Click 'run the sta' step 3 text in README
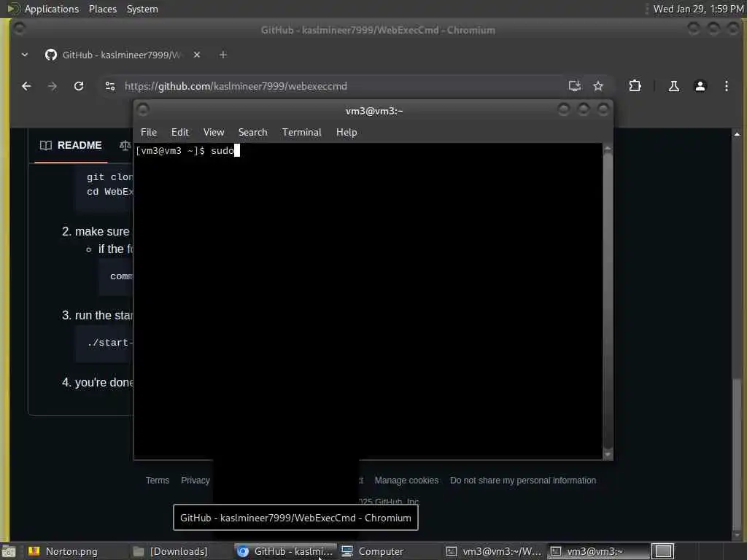Screen dimensions: 747x560 [x=104, y=315]
